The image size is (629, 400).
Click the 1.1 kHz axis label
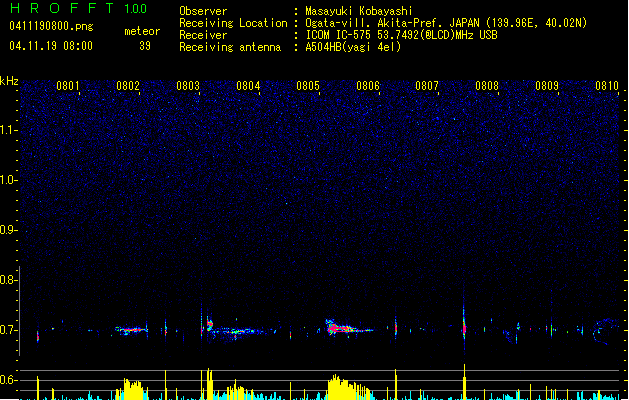[x=8, y=130]
